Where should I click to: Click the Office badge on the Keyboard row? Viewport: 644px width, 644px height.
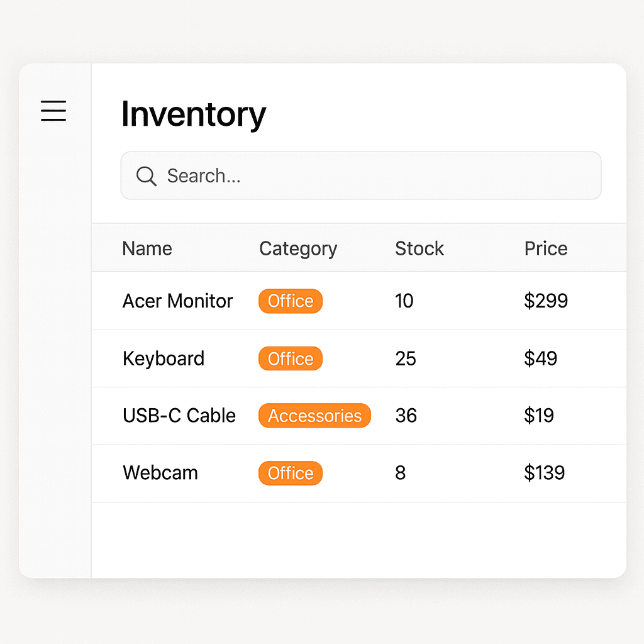pyautogui.click(x=290, y=358)
